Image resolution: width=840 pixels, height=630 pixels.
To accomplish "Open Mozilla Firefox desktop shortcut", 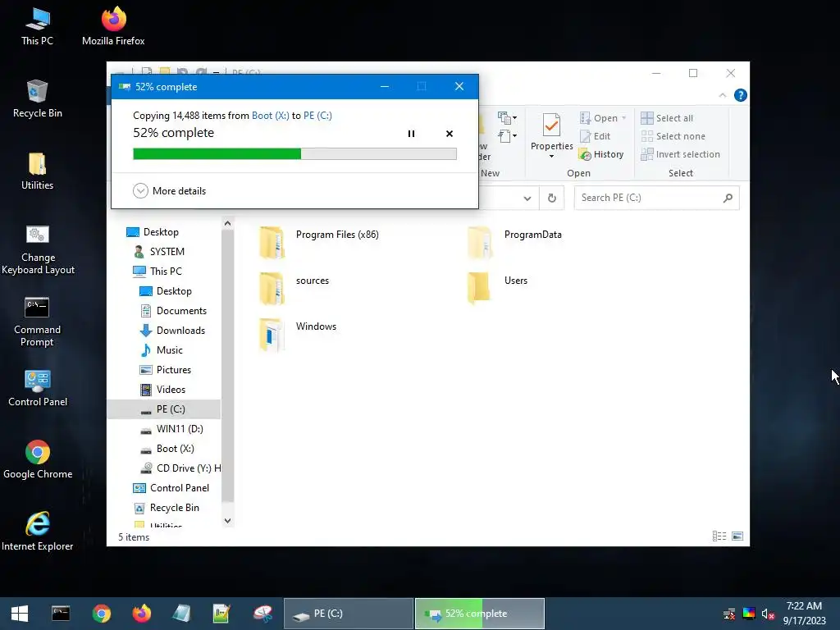I will [113, 25].
